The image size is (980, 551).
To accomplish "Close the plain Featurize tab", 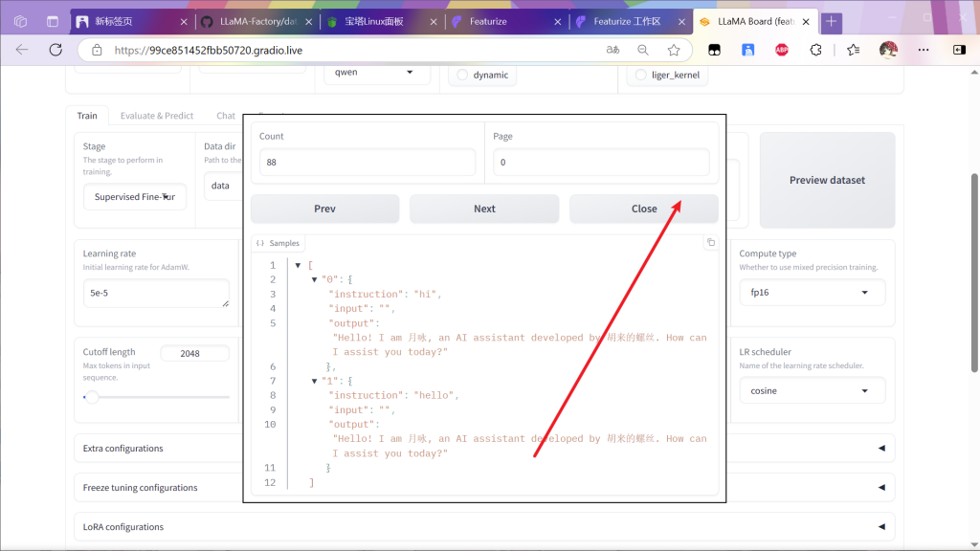I will (558, 22).
